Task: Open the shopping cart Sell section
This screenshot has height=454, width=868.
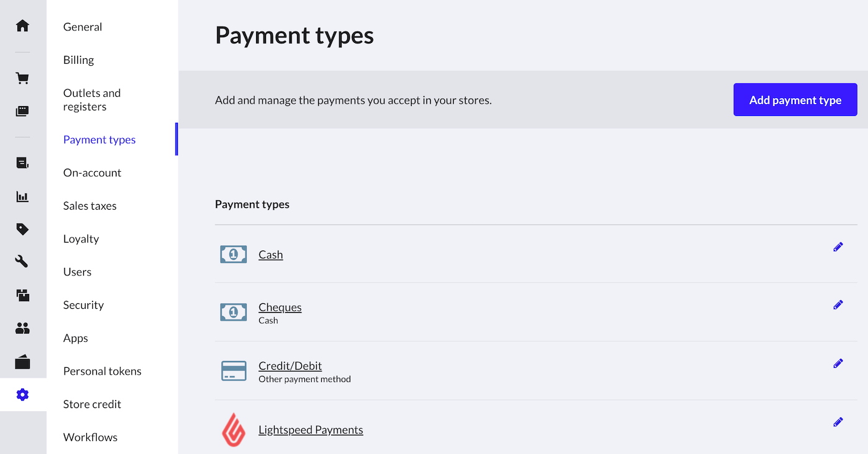Action: [x=22, y=78]
